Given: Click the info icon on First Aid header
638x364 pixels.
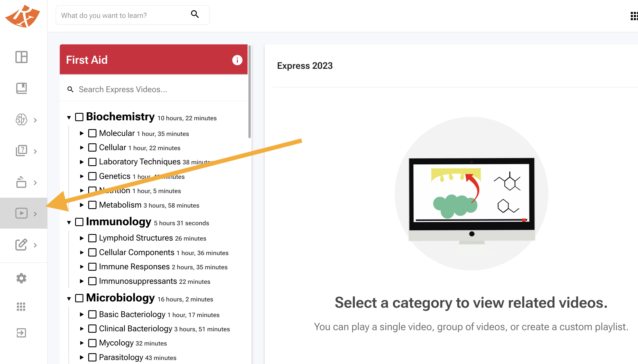Looking at the screenshot, I should tap(237, 60).
